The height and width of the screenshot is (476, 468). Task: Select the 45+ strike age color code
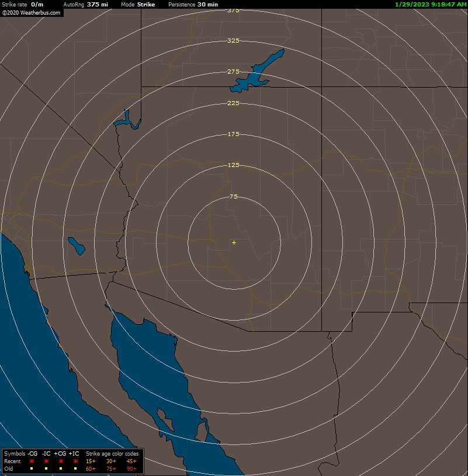coord(131,461)
